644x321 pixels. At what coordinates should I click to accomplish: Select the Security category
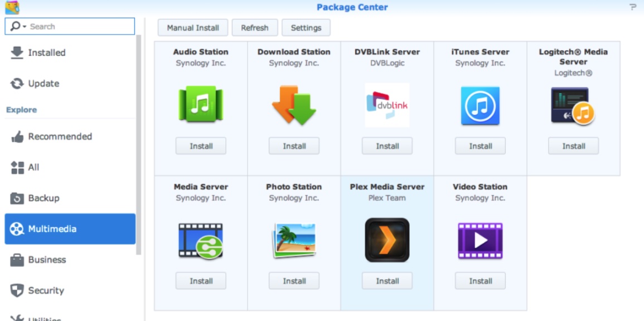(70, 290)
